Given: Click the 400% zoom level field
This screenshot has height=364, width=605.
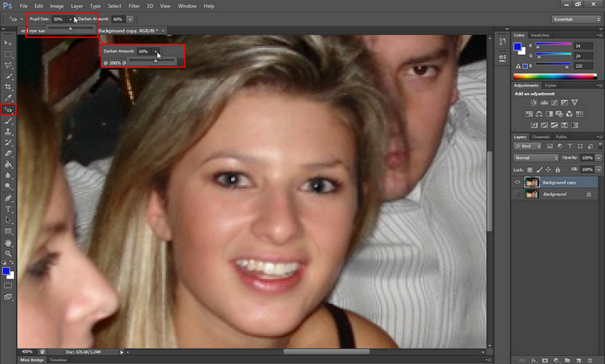Looking at the screenshot, I should point(27,351).
